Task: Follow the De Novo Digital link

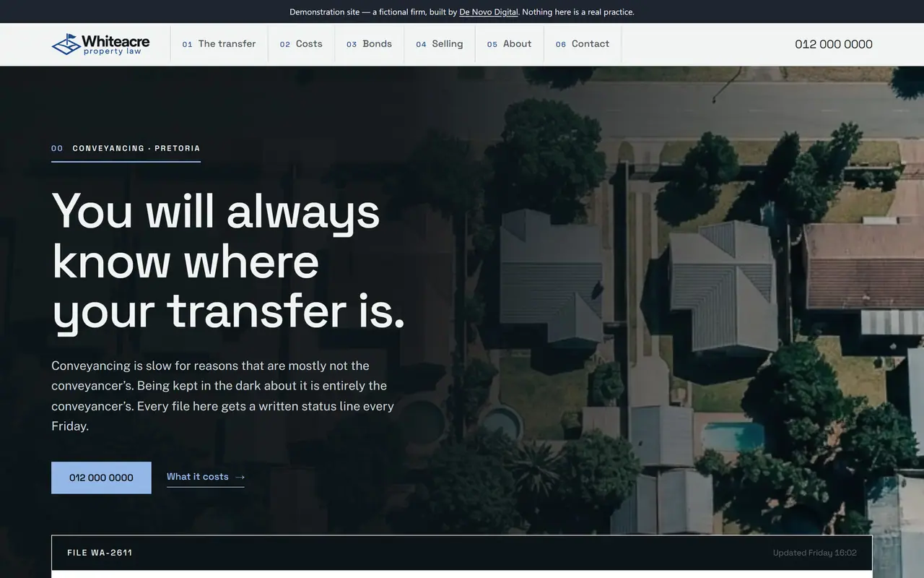Action: (x=489, y=12)
